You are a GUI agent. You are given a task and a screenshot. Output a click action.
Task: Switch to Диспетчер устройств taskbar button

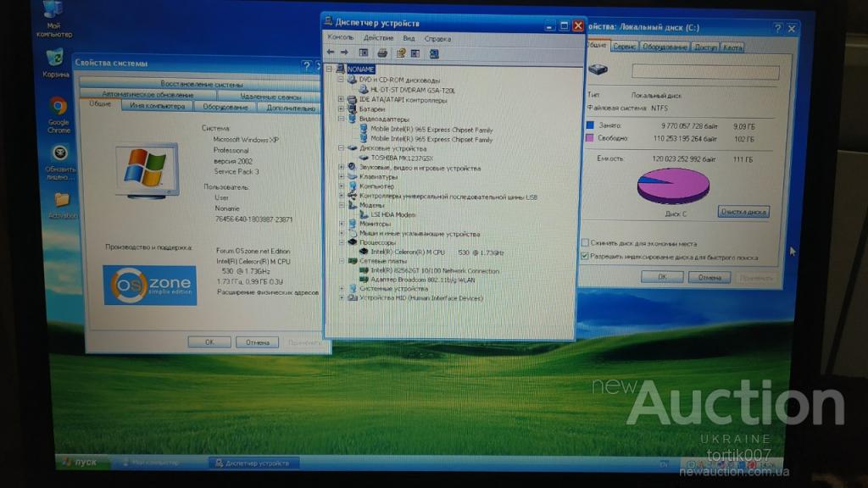click(x=253, y=463)
